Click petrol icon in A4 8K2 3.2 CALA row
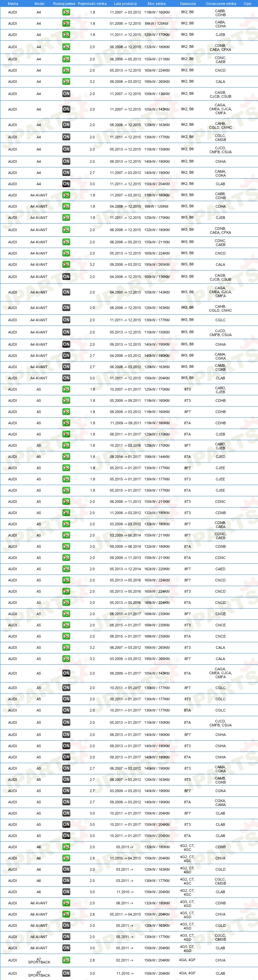The height and width of the screenshot is (980, 258). point(66,82)
